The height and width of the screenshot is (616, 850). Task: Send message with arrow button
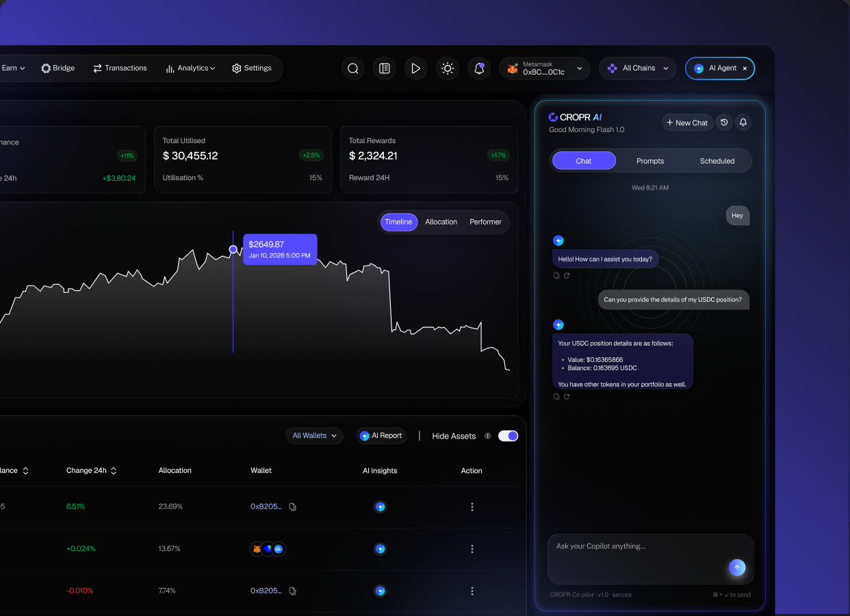click(737, 567)
